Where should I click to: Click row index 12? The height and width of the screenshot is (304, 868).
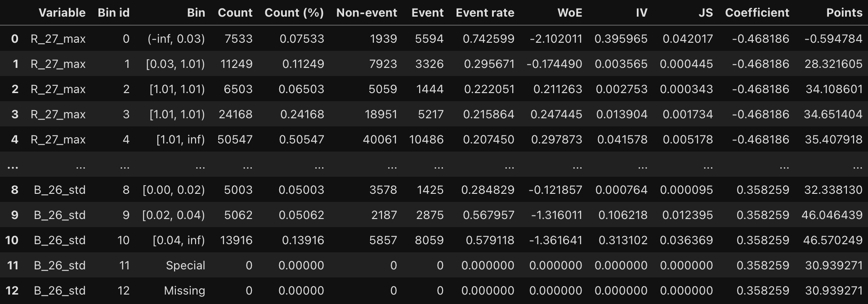point(12,291)
